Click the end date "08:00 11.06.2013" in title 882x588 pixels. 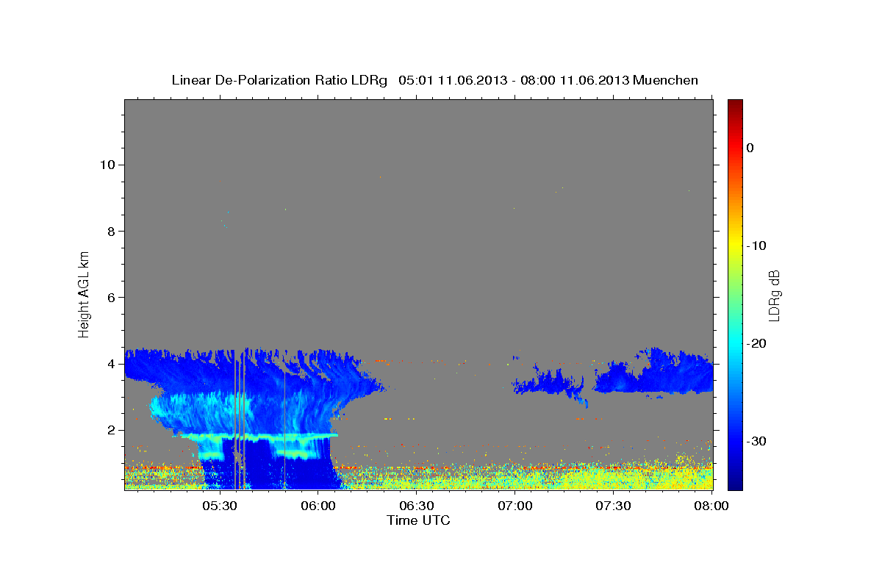pyautogui.click(x=576, y=80)
